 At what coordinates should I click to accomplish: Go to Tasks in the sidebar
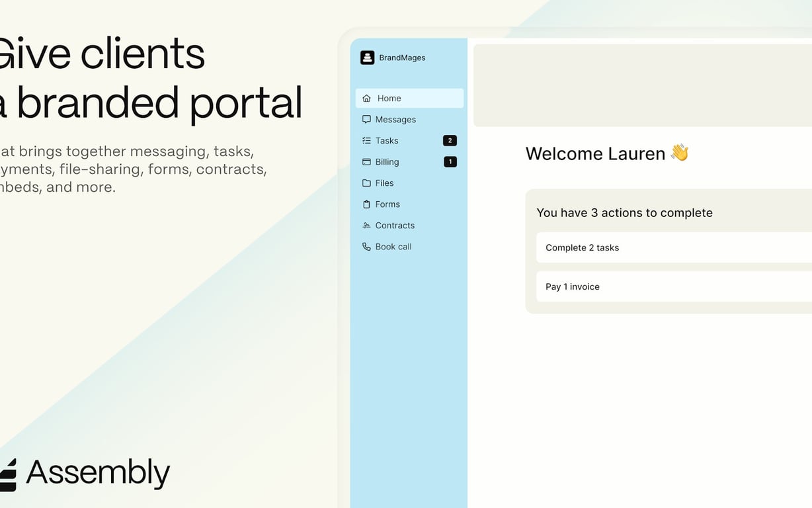(x=409, y=140)
